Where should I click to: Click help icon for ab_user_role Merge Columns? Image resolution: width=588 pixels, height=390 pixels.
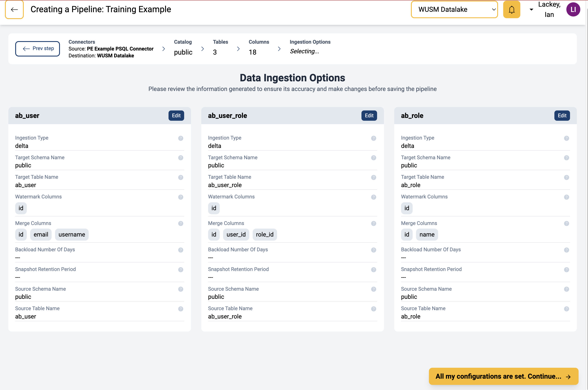click(x=373, y=223)
